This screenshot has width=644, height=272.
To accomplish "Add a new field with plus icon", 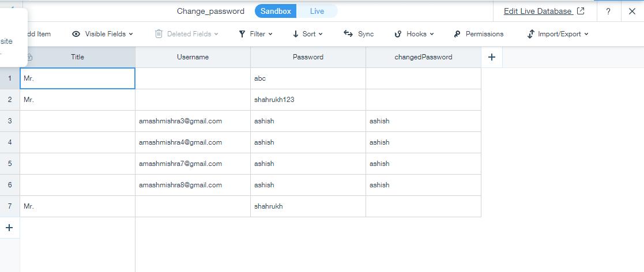I will coord(492,57).
